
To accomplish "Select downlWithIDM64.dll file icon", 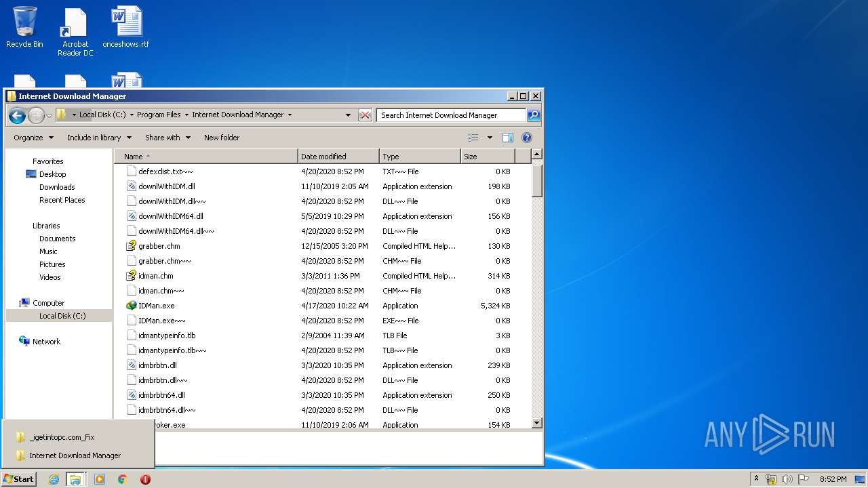I will (x=132, y=216).
